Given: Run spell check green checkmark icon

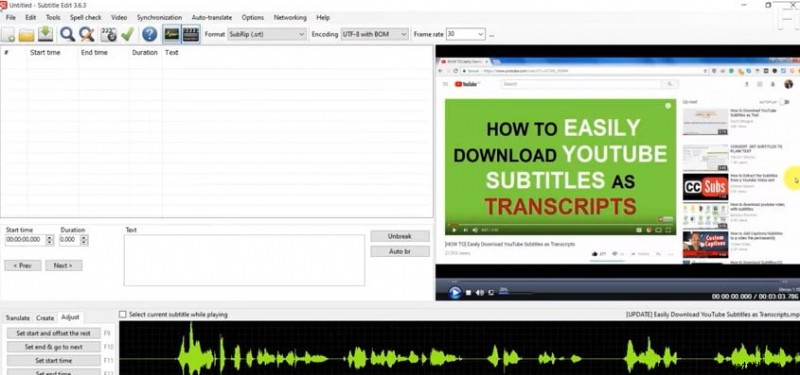Looking at the screenshot, I should (128, 34).
